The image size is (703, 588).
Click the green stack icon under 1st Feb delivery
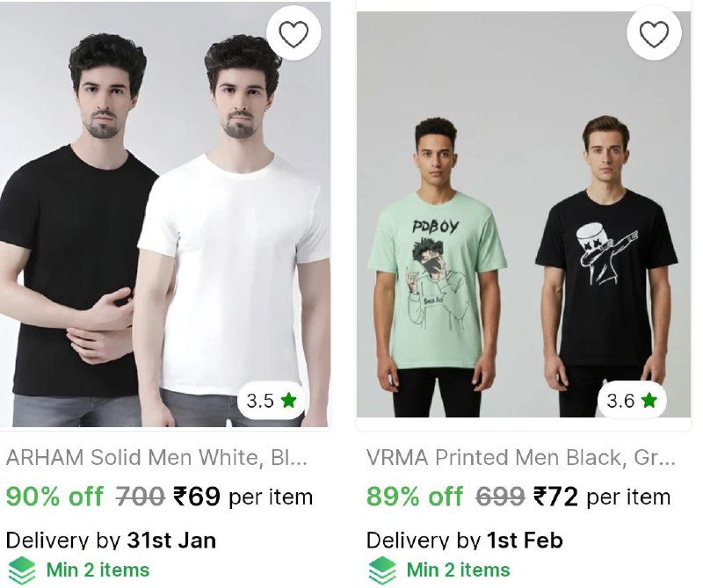coord(382,570)
